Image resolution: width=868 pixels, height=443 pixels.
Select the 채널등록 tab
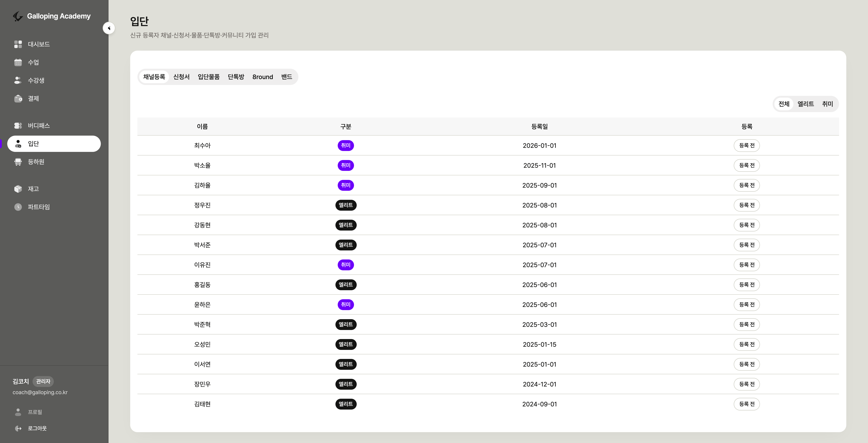[x=154, y=77]
